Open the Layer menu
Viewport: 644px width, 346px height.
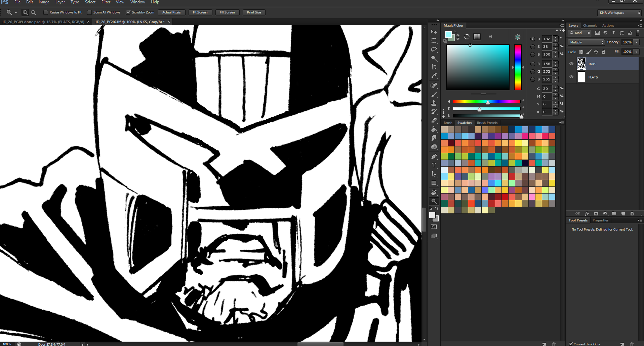tap(60, 2)
